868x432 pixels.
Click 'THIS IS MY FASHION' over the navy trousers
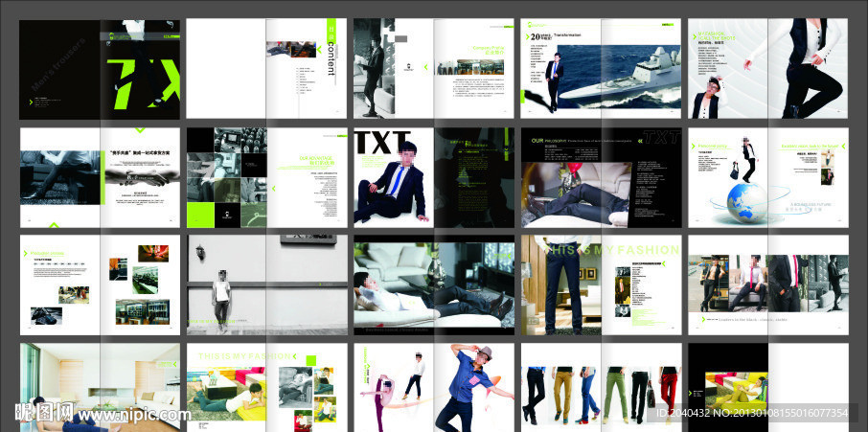pyautogui.click(x=612, y=250)
